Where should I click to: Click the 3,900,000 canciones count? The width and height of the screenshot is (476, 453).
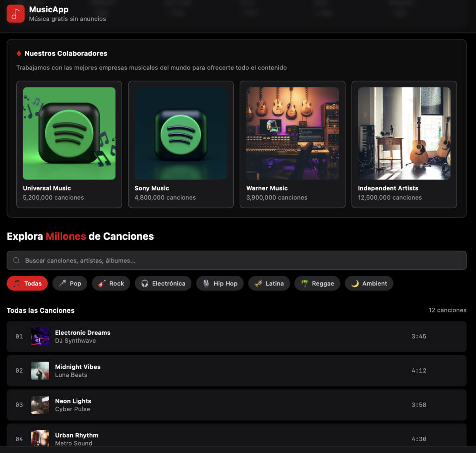(277, 197)
